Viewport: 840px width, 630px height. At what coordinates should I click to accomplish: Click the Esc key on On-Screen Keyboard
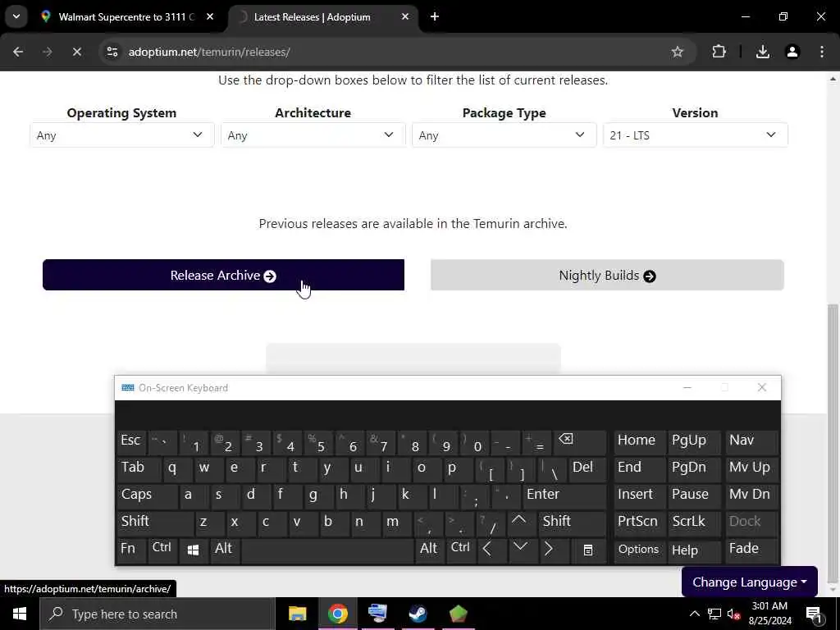click(131, 441)
